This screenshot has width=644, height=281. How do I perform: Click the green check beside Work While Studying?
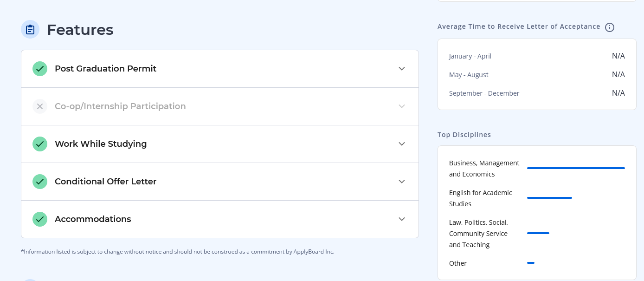tap(40, 144)
